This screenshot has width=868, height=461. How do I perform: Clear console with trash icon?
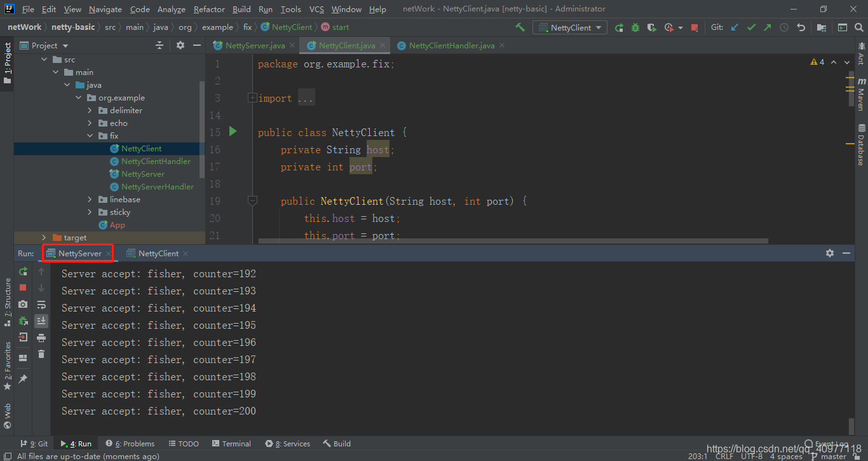click(x=41, y=354)
